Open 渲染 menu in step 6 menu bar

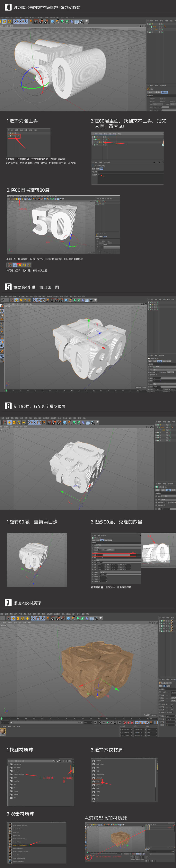pos(35,418)
